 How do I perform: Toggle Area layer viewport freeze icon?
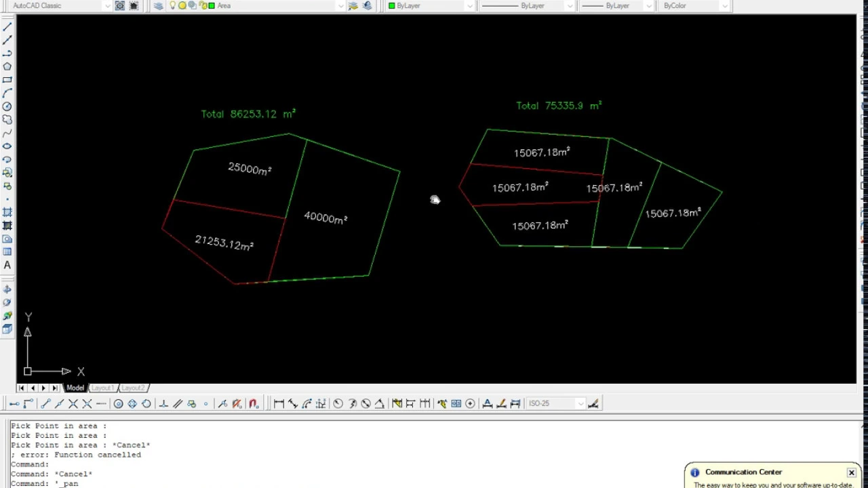192,5
